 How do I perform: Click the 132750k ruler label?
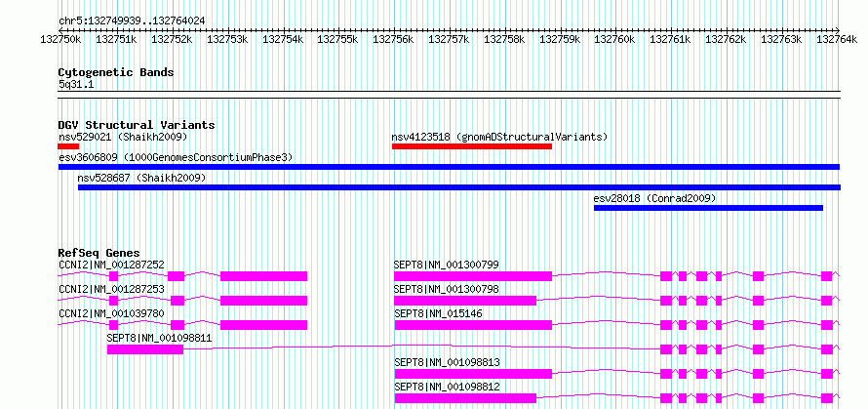coord(60,40)
